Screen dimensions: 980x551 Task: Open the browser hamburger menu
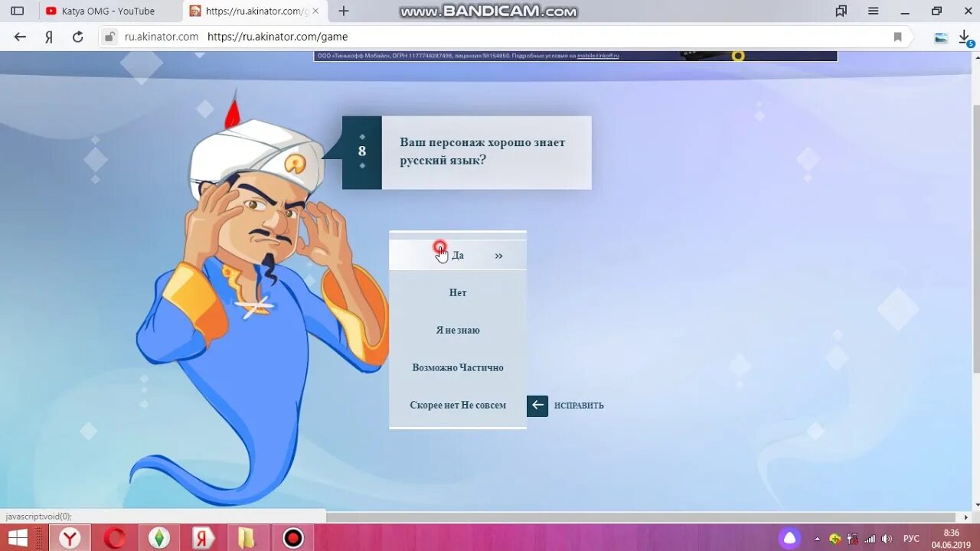[x=874, y=11]
